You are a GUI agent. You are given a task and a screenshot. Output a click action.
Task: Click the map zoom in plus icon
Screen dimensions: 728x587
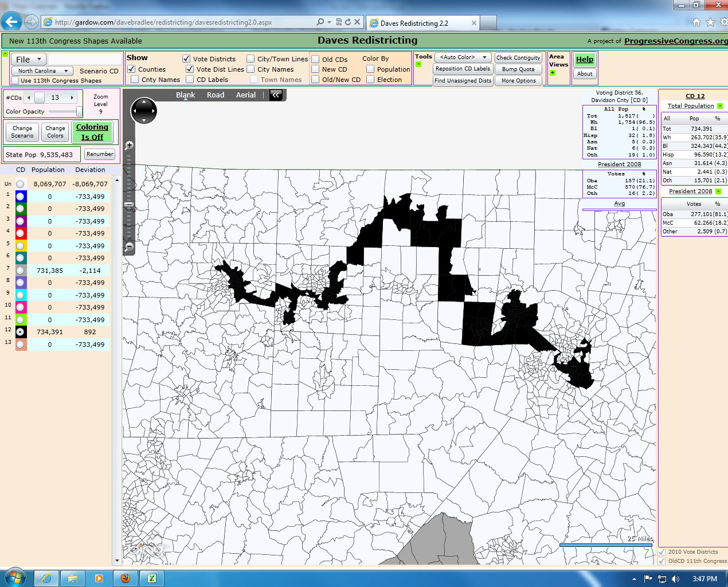129,146
